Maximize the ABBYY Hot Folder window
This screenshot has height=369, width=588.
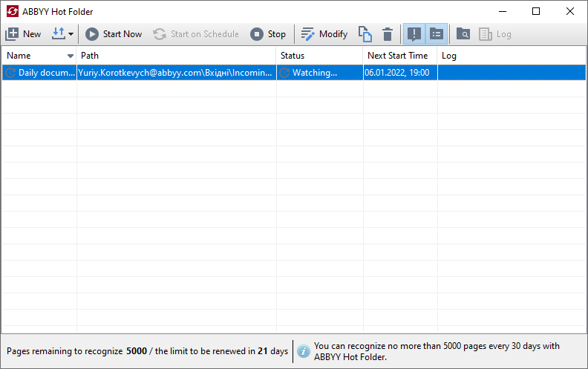pos(536,11)
